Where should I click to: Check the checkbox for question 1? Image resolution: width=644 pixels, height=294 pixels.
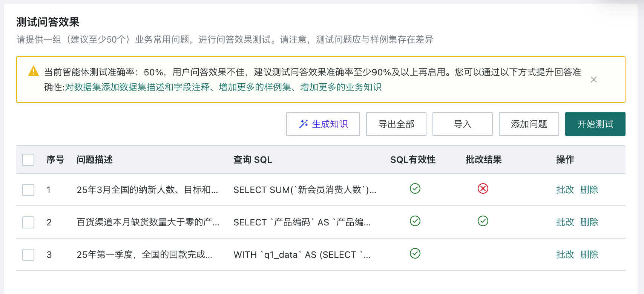point(28,190)
